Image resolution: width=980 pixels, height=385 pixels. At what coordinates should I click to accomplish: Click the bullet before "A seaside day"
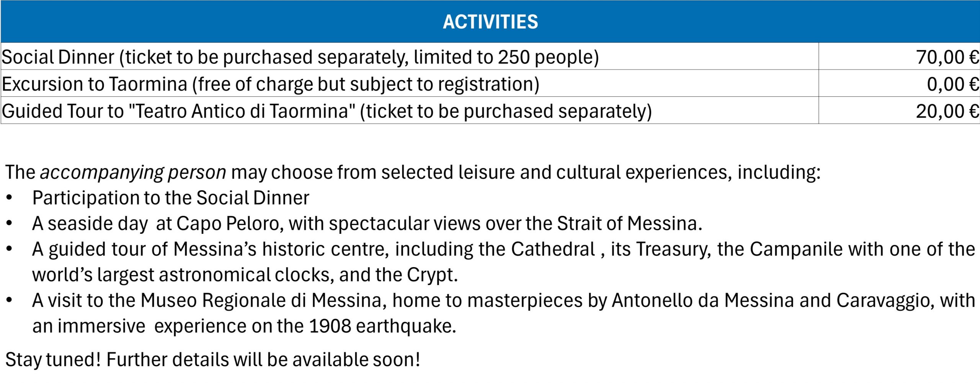tap(9, 224)
